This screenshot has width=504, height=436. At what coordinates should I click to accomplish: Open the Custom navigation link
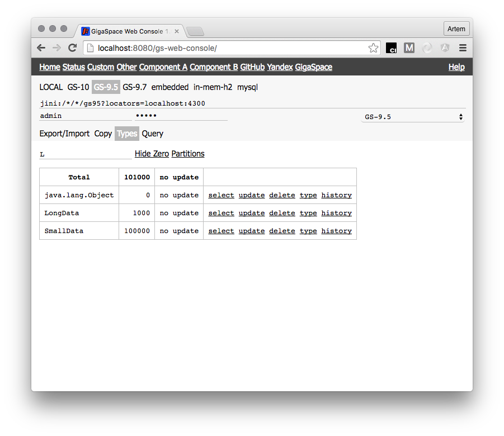[101, 67]
